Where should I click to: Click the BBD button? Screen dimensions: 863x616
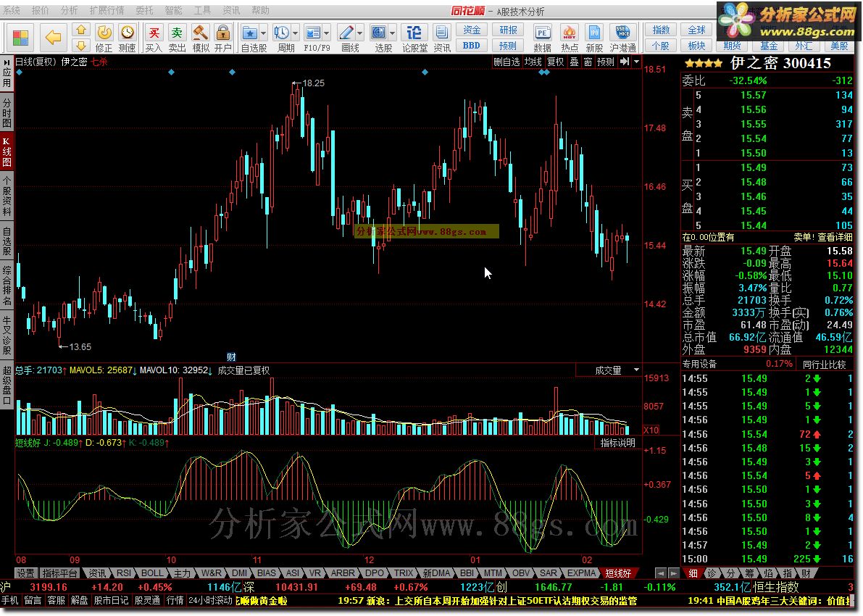coord(472,45)
